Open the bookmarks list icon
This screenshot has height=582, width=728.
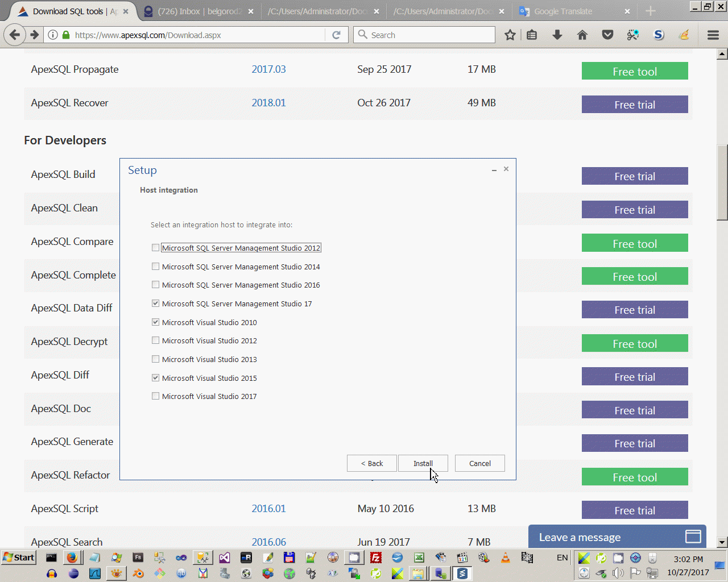[532, 35]
